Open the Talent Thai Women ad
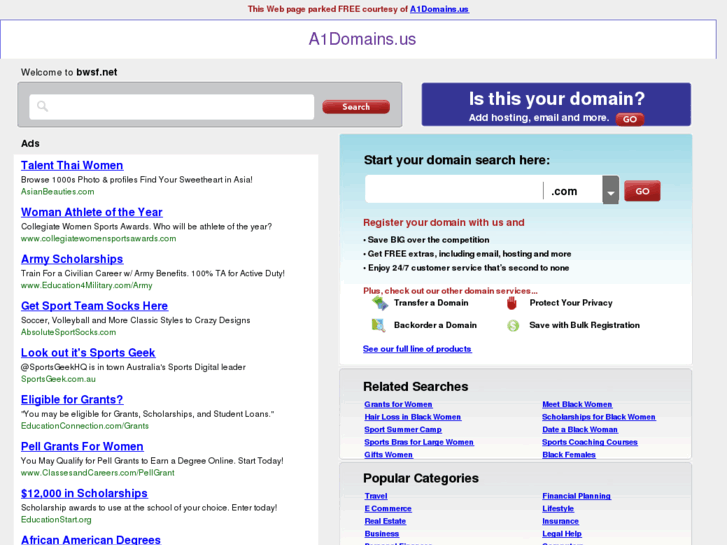 (x=72, y=165)
